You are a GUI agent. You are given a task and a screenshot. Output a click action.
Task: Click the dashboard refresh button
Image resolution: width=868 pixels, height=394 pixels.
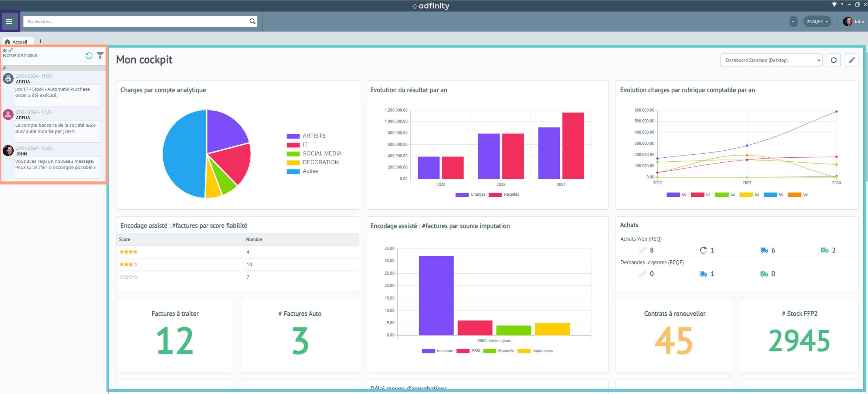[x=834, y=60]
